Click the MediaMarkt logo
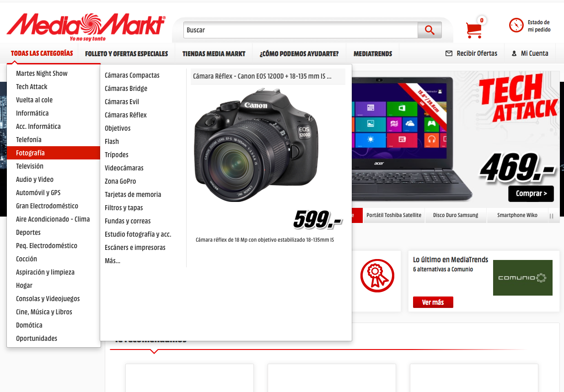564x392 pixels. coord(86,26)
